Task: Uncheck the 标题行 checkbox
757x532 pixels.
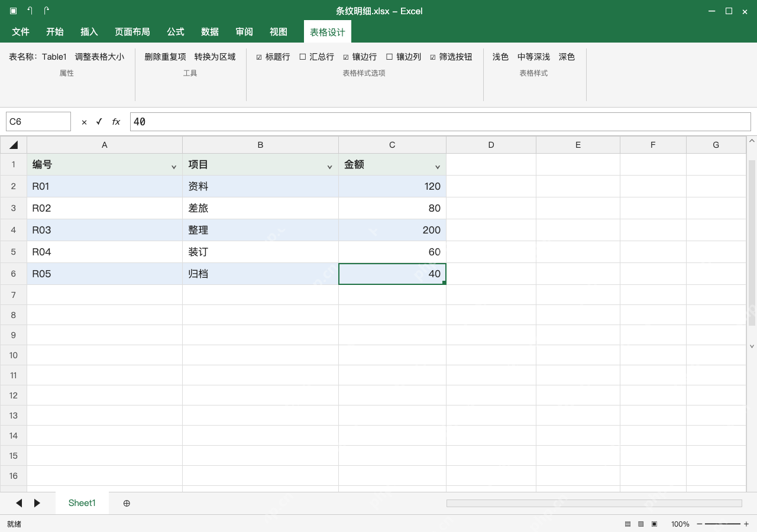Action: 259,57
